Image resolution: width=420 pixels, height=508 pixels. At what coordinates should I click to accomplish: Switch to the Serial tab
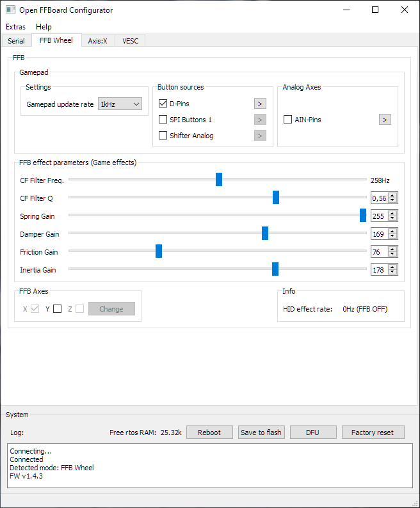[x=16, y=41]
